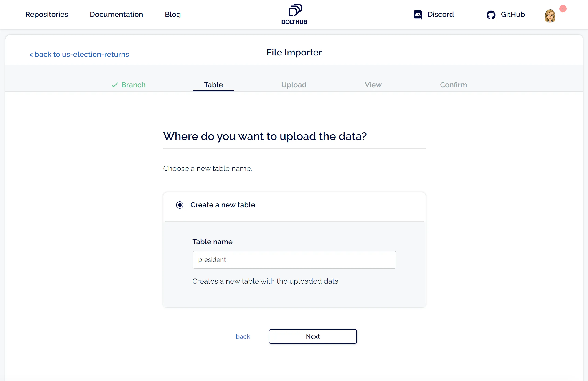This screenshot has width=588, height=381.
Task: Open the user avatar menu
Action: coord(550,16)
